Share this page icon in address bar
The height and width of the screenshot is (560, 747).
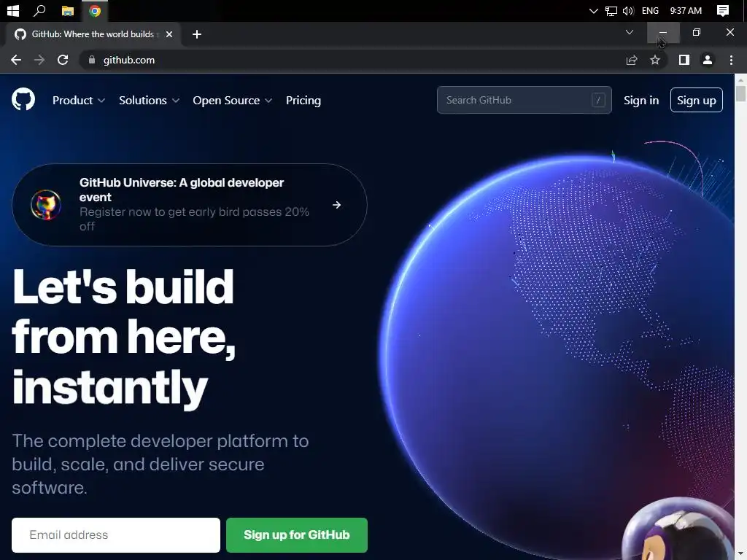631,60
